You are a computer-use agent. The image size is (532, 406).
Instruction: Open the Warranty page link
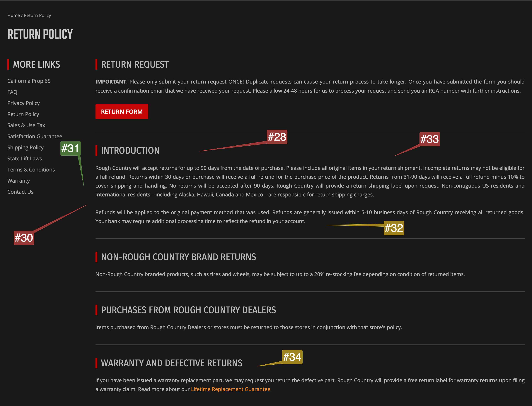pos(18,180)
